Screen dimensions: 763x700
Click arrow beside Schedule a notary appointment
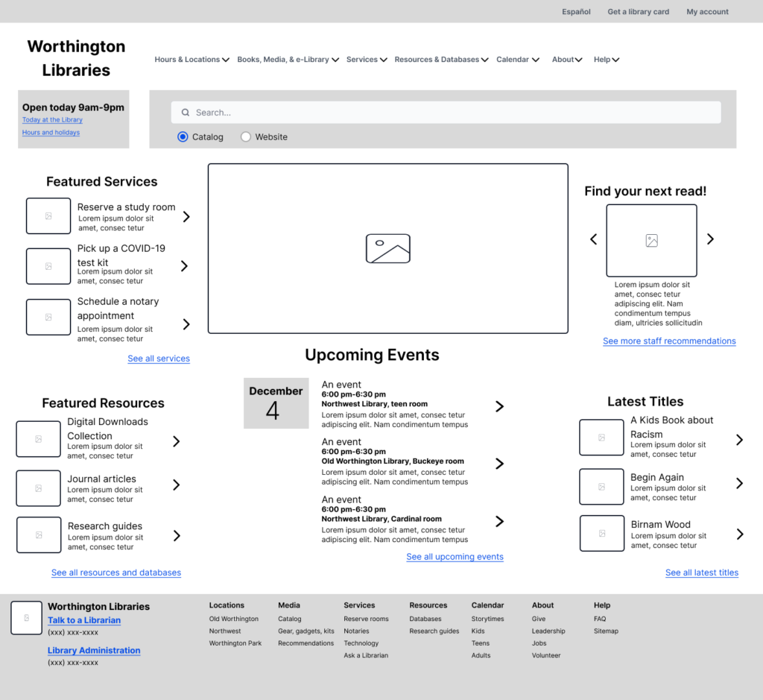click(x=186, y=324)
